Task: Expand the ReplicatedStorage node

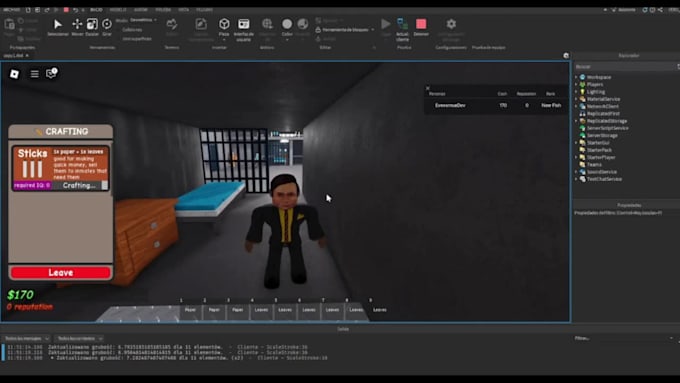Action: click(576, 121)
